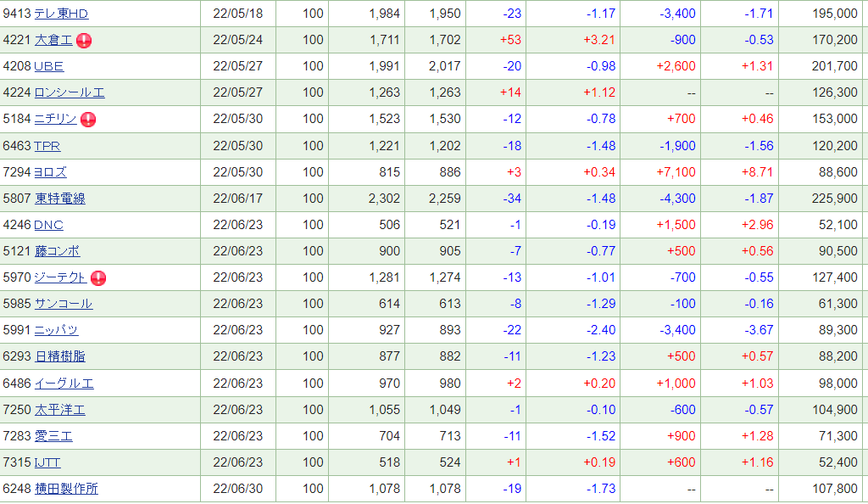
Task: Click the +2.96 percentage for DNC
Action: coord(757,225)
